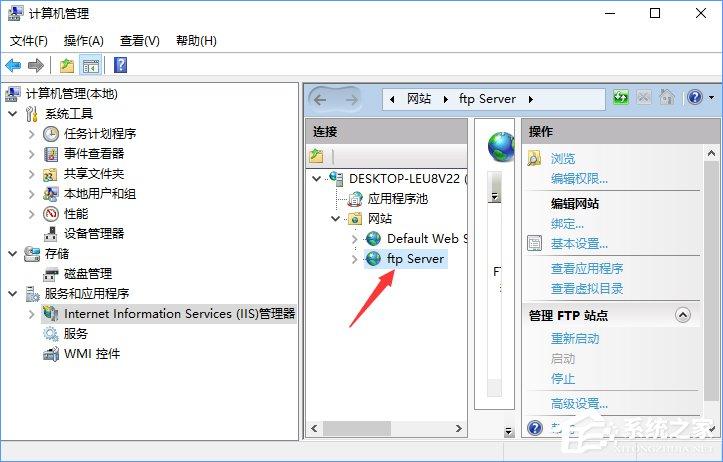Click the 编辑权限... link

tap(579, 178)
